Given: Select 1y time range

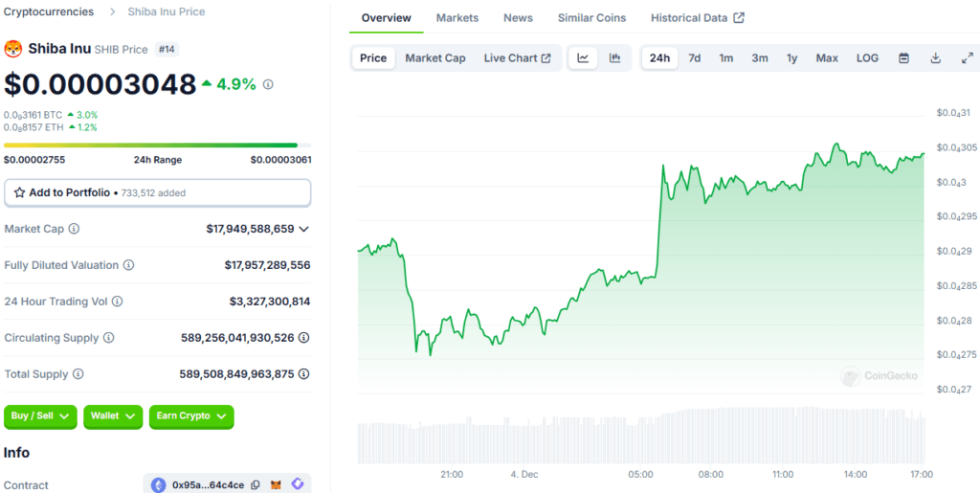Looking at the screenshot, I should click(x=791, y=58).
